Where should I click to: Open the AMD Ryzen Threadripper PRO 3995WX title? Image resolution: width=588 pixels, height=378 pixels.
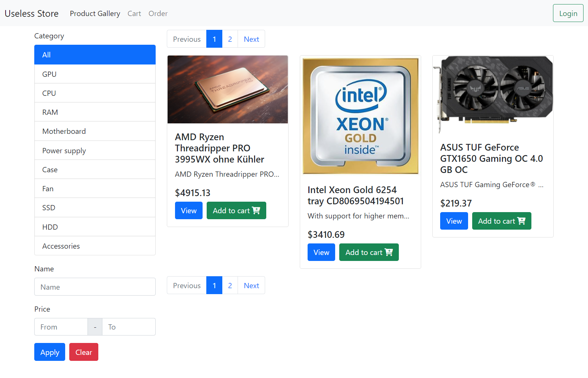[x=220, y=148]
